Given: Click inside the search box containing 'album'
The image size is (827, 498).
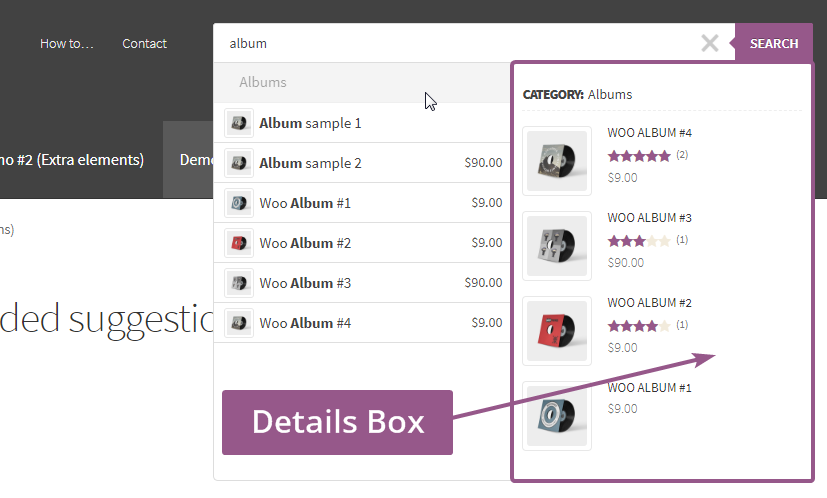Looking at the screenshot, I should [x=450, y=43].
